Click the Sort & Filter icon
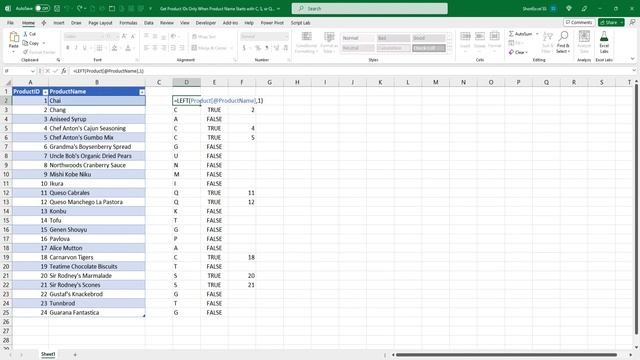The width and height of the screenshot is (640, 360). [547, 37]
